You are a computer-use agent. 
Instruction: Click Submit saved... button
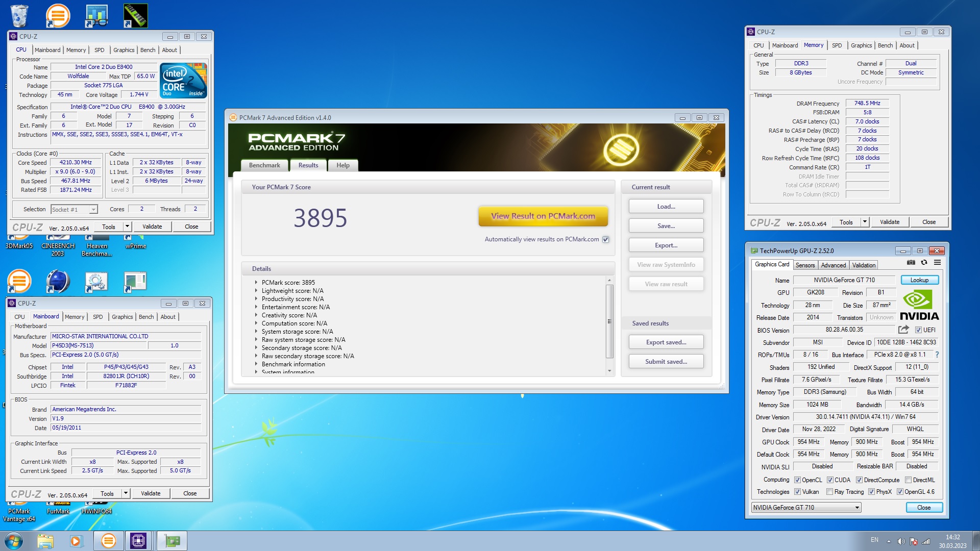(x=666, y=362)
